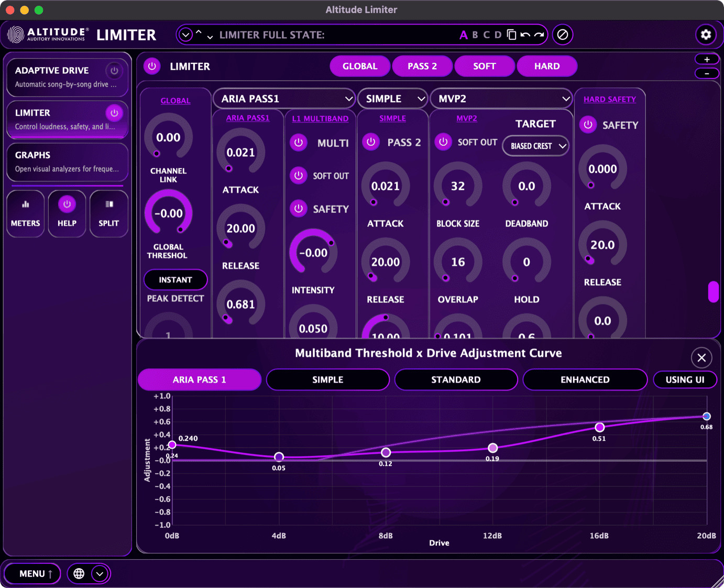724x588 pixels.
Task: Click the undo arrow icon
Action: pos(525,35)
